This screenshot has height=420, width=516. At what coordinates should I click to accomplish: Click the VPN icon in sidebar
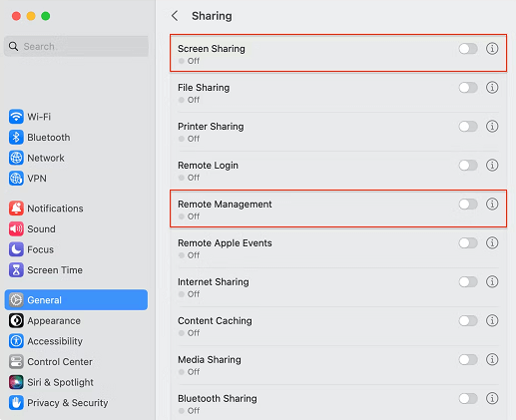pyautogui.click(x=16, y=179)
